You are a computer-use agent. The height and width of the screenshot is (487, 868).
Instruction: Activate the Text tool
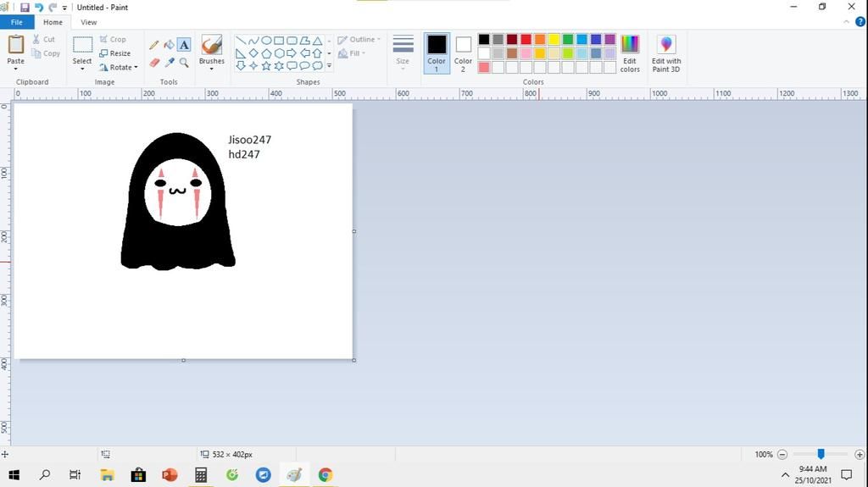point(184,45)
